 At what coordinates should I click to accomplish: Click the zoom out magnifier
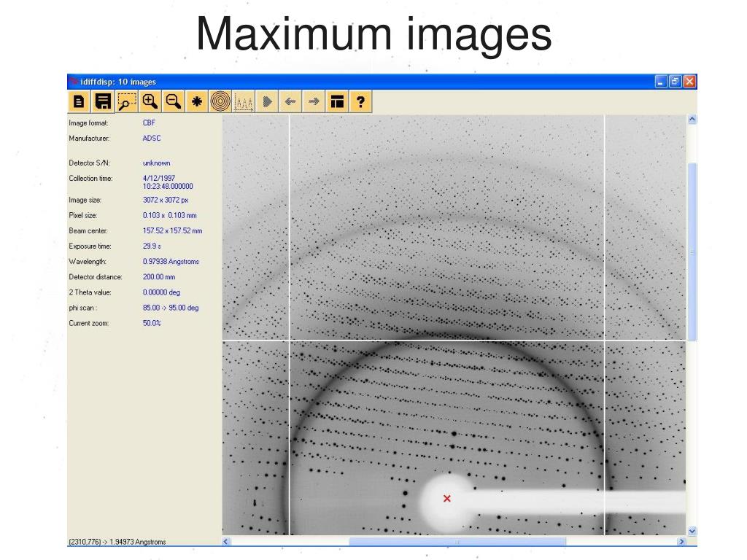click(173, 101)
